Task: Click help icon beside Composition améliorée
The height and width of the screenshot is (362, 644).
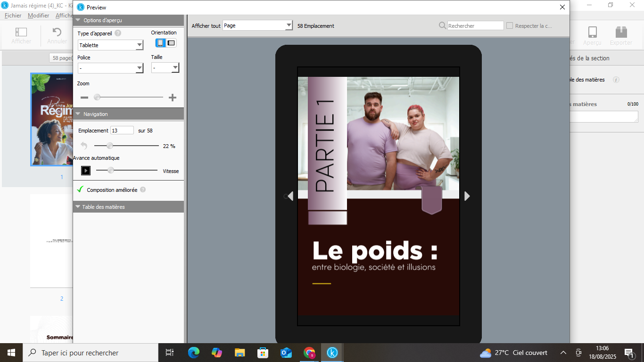Action: click(143, 190)
